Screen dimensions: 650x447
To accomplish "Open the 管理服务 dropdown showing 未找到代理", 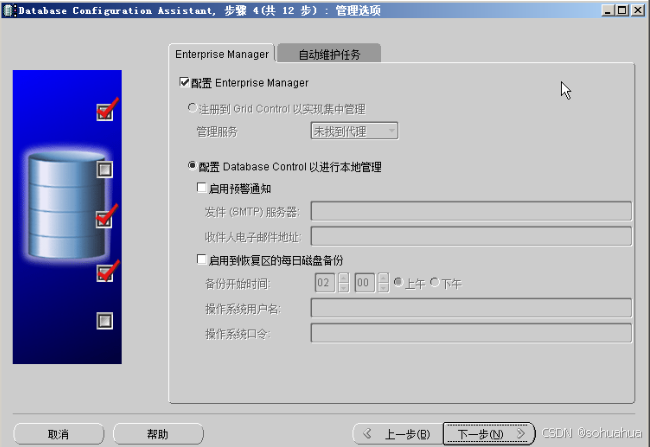I will pyautogui.click(x=354, y=131).
